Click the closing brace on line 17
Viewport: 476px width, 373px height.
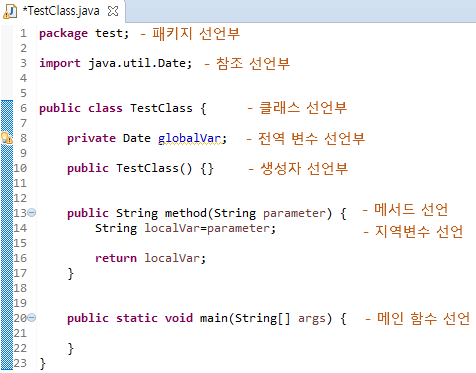coord(70,274)
